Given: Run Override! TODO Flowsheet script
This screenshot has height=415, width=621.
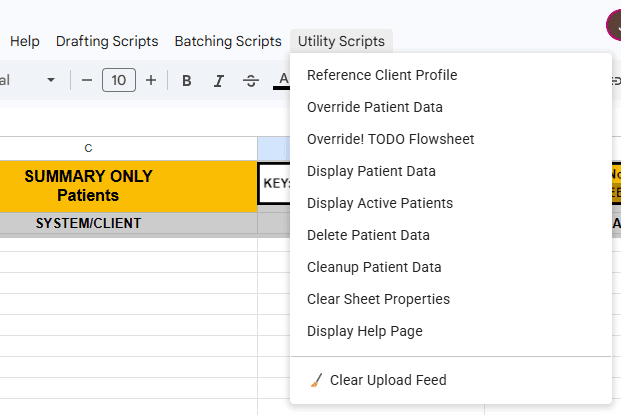Looking at the screenshot, I should coord(451,139).
